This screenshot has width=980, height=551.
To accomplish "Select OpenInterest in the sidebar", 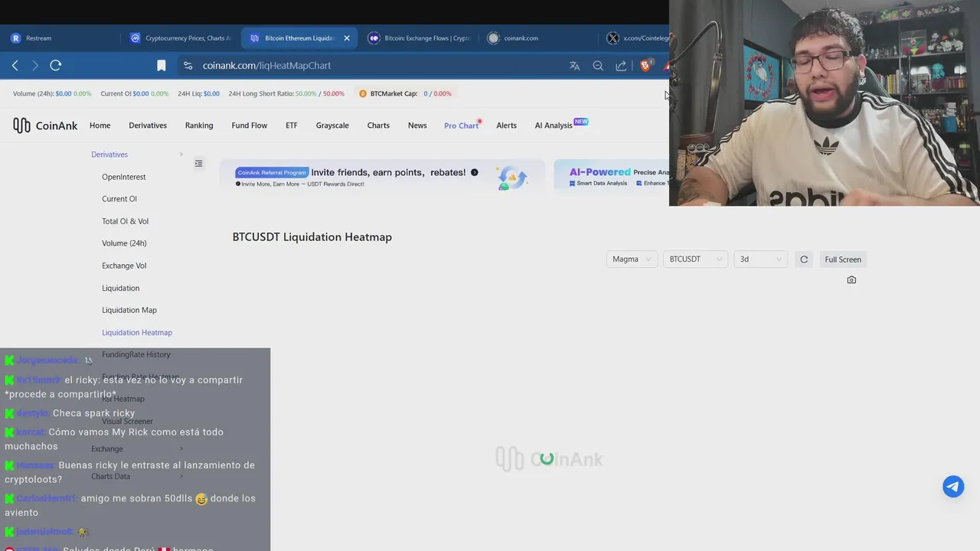I will coord(124,177).
